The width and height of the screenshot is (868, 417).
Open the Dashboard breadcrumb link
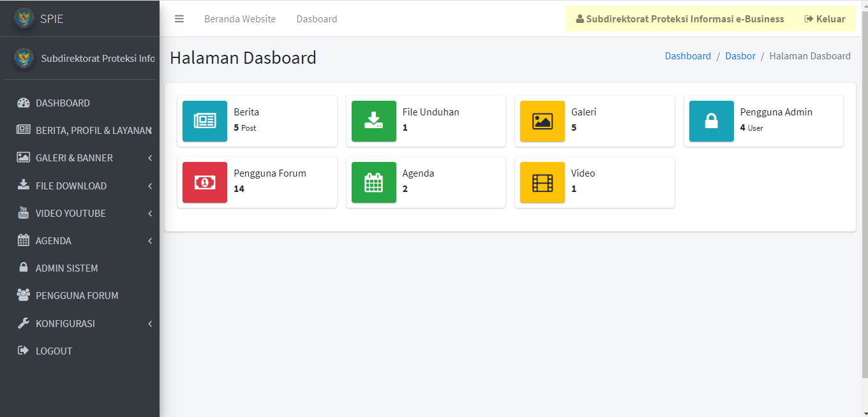pyautogui.click(x=688, y=55)
